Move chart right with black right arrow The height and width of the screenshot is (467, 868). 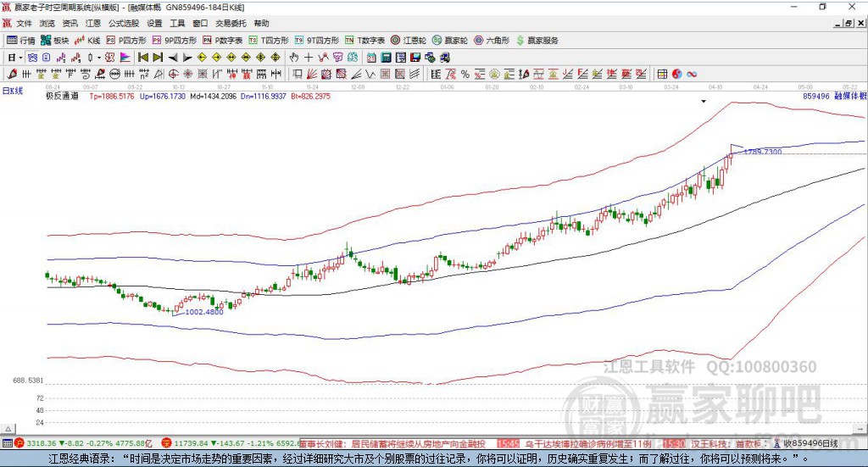(187, 58)
